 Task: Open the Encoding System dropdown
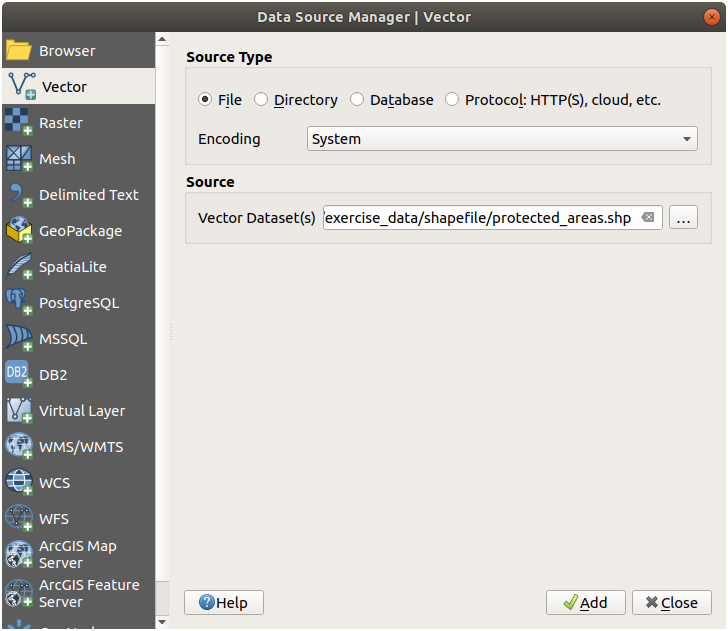[501, 139]
